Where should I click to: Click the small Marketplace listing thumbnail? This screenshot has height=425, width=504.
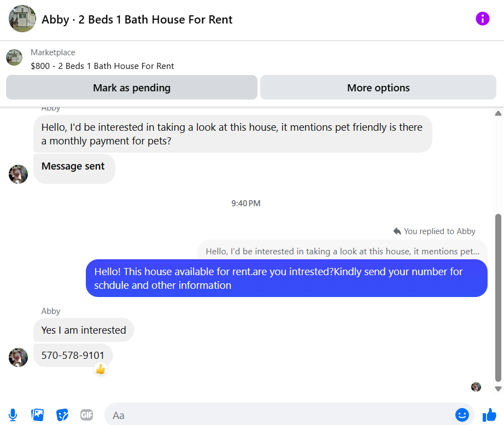pyautogui.click(x=14, y=57)
